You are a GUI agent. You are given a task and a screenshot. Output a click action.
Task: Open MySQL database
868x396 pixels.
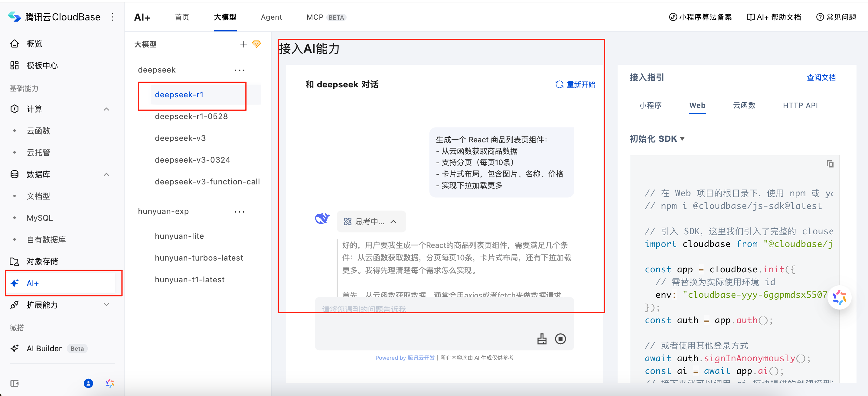click(x=40, y=218)
